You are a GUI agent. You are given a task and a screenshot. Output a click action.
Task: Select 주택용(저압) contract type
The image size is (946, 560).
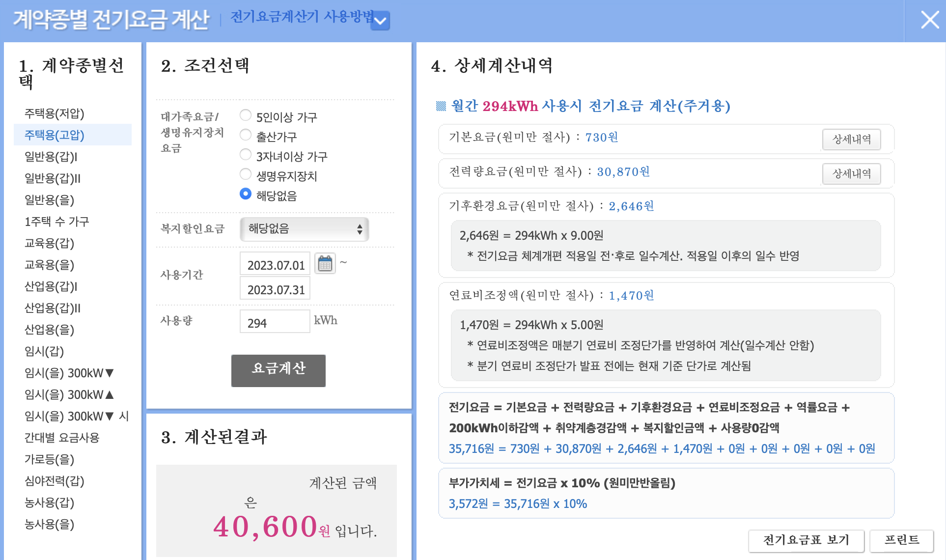click(x=55, y=113)
